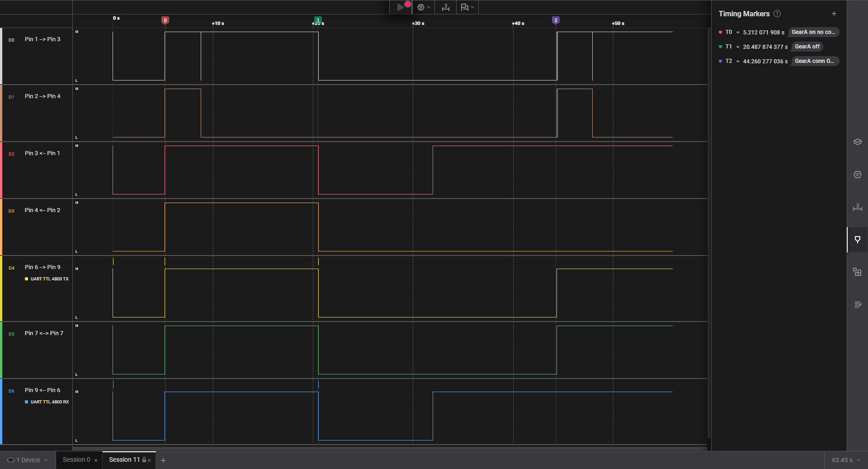868x469 pixels.
Task: Click the toolbar measurement range icon
Action: [445, 7]
